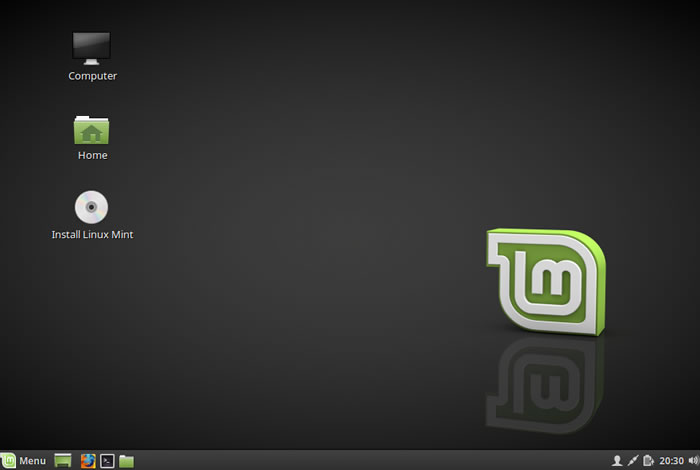Open the Computer desktop icon

[x=91, y=47]
